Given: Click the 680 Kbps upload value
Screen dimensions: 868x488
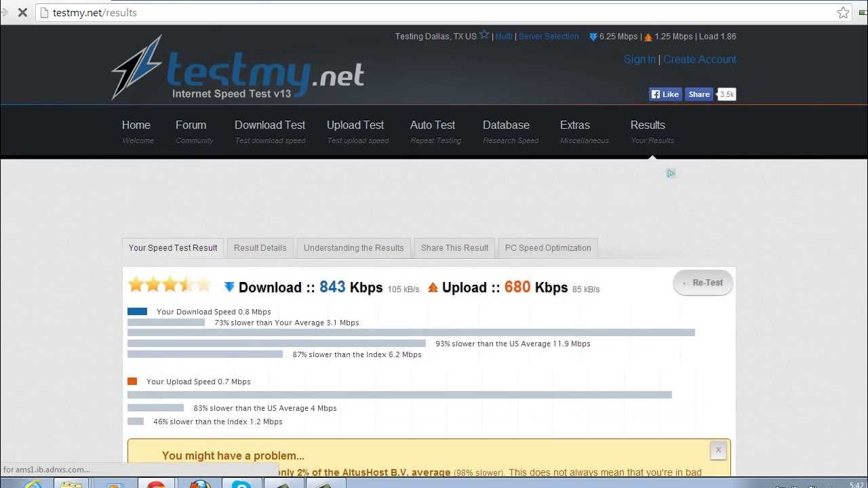Looking at the screenshot, I should pos(536,287).
